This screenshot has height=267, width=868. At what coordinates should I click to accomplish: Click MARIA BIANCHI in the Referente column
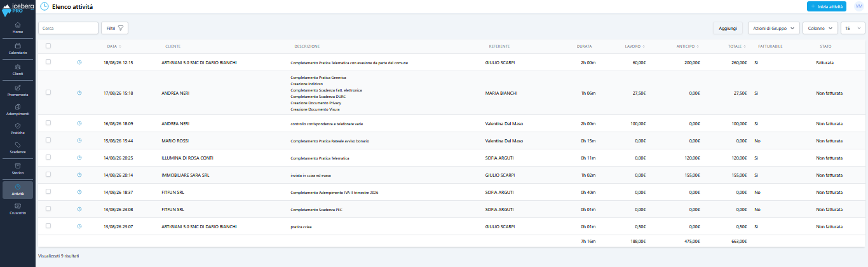click(x=501, y=93)
